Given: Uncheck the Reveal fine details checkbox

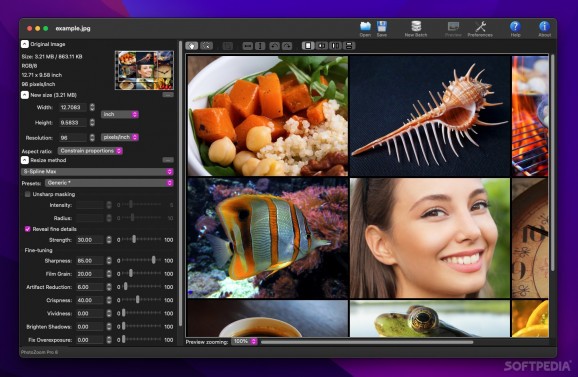Looking at the screenshot, I should click(x=28, y=229).
